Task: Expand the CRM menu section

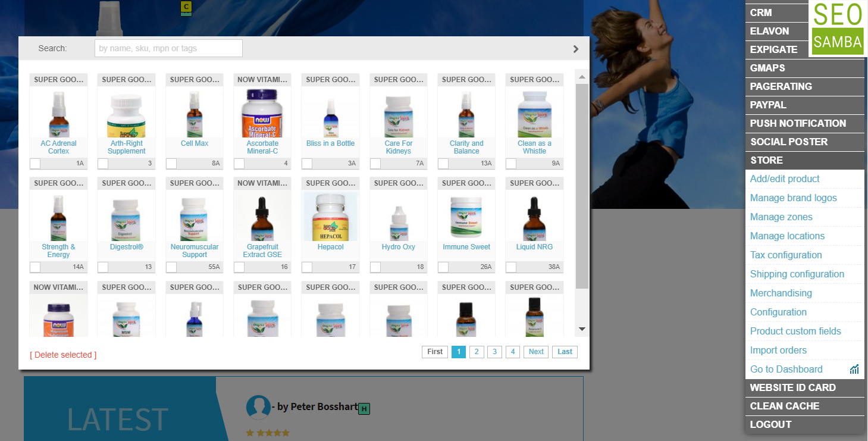Action: (777, 12)
